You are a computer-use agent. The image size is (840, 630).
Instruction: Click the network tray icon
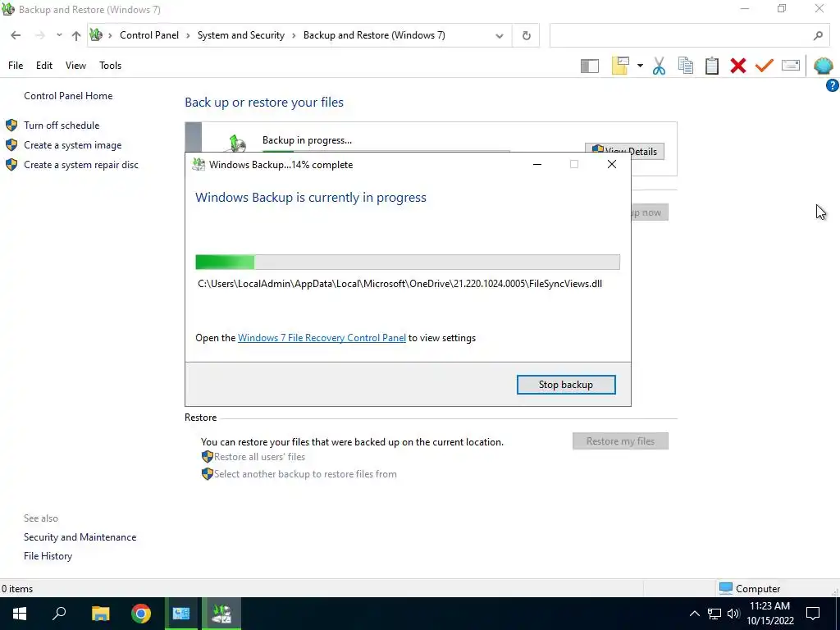[714, 614]
